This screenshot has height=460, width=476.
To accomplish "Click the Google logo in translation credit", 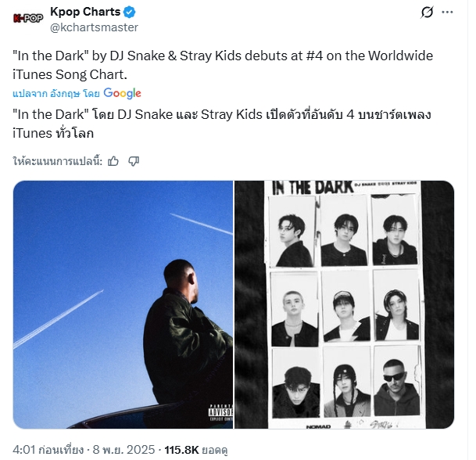I will [x=123, y=93].
